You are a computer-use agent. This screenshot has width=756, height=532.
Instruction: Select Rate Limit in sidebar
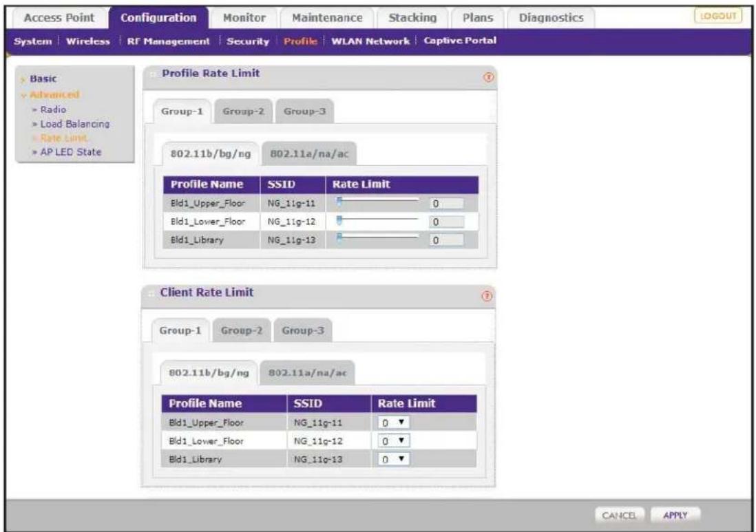pos(63,138)
